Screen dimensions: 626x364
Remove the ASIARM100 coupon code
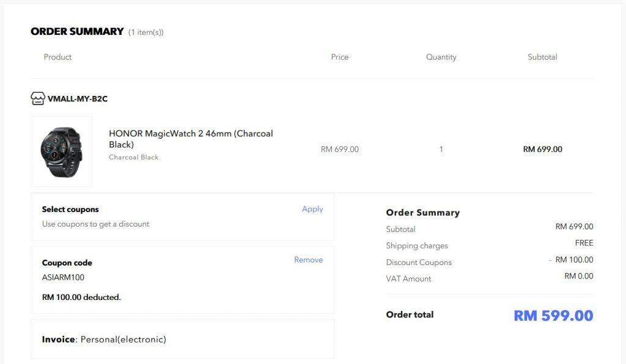308,260
